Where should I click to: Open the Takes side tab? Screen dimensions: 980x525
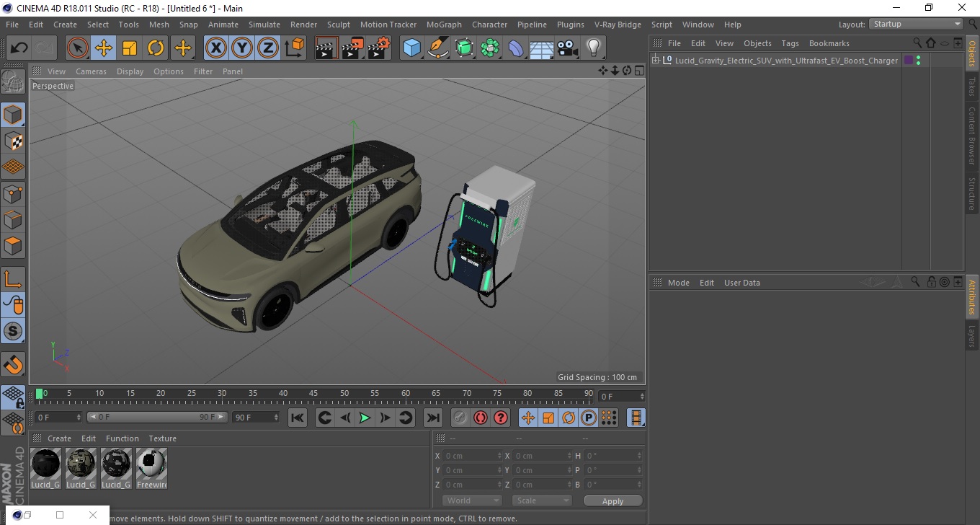point(971,87)
